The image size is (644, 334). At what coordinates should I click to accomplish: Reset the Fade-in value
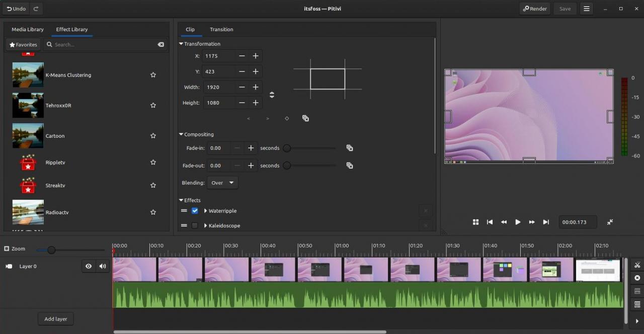coord(350,148)
